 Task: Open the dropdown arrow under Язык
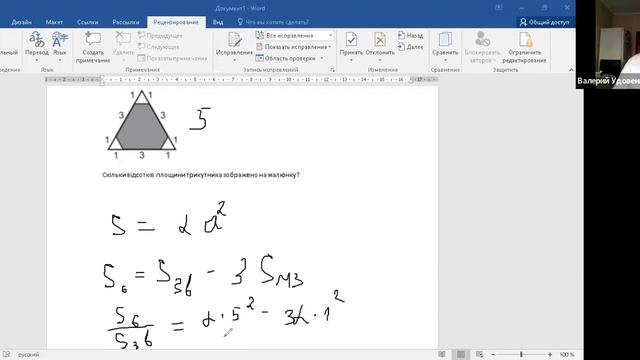[x=60, y=60]
